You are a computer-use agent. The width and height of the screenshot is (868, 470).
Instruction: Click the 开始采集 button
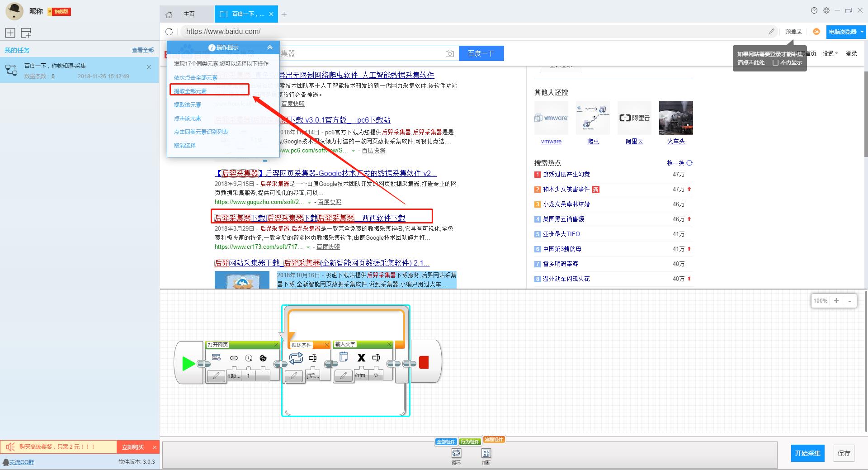(807, 453)
